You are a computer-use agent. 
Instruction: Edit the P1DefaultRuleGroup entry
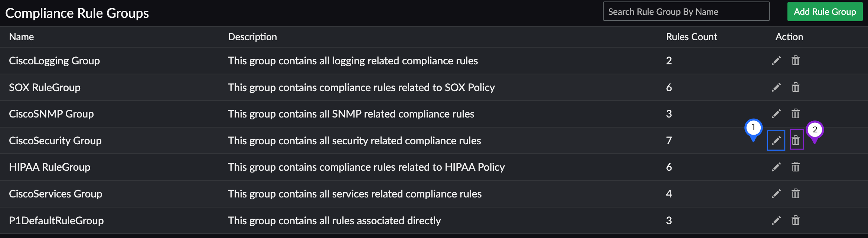[x=776, y=221]
